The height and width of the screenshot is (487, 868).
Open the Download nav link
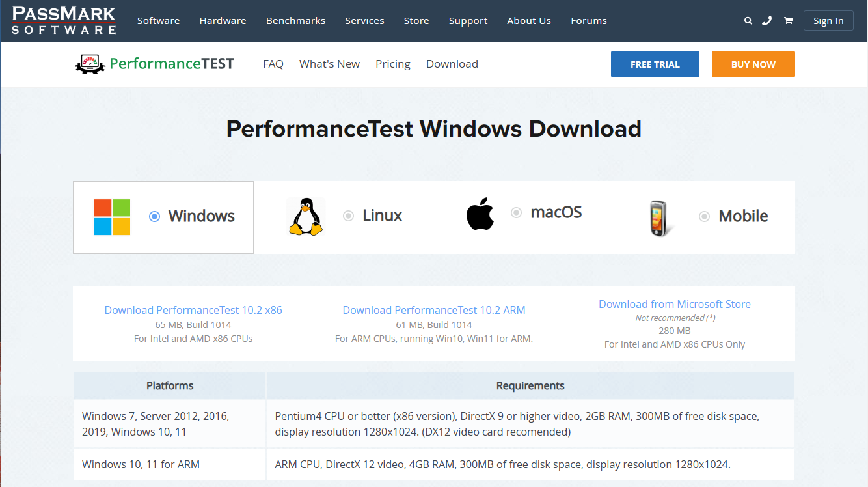point(452,64)
